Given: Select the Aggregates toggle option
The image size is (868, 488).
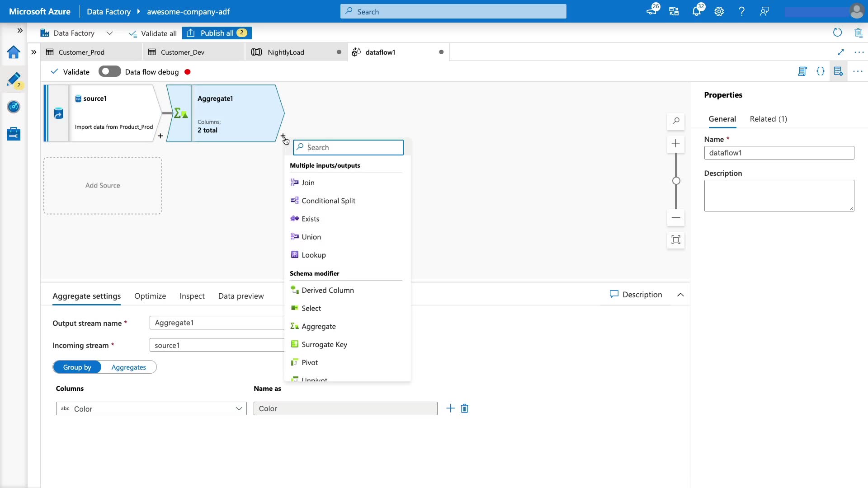Looking at the screenshot, I should pos(128,367).
